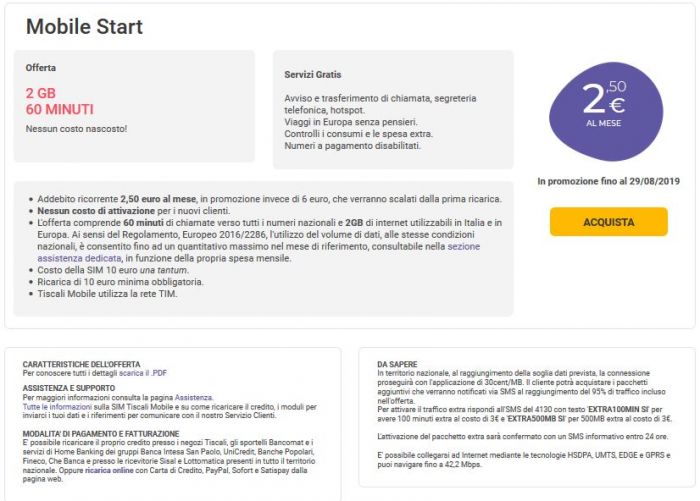Click the 2 GB offer text

[x=41, y=93]
